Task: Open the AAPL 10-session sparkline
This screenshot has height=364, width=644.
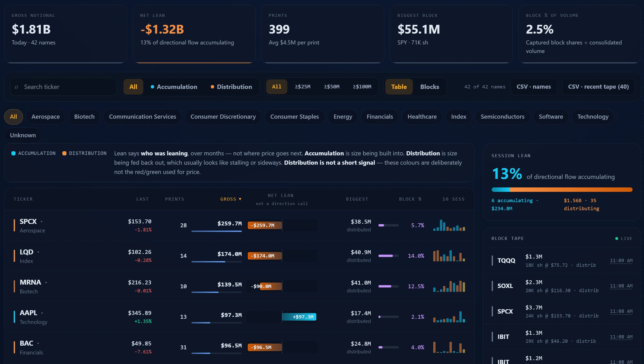Action: [449, 317]
